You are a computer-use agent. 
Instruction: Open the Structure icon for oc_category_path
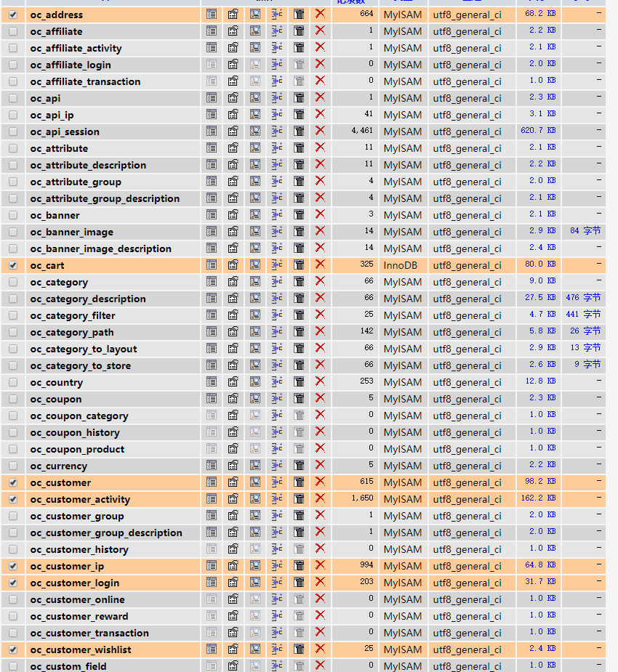click(x=233, y=332)
